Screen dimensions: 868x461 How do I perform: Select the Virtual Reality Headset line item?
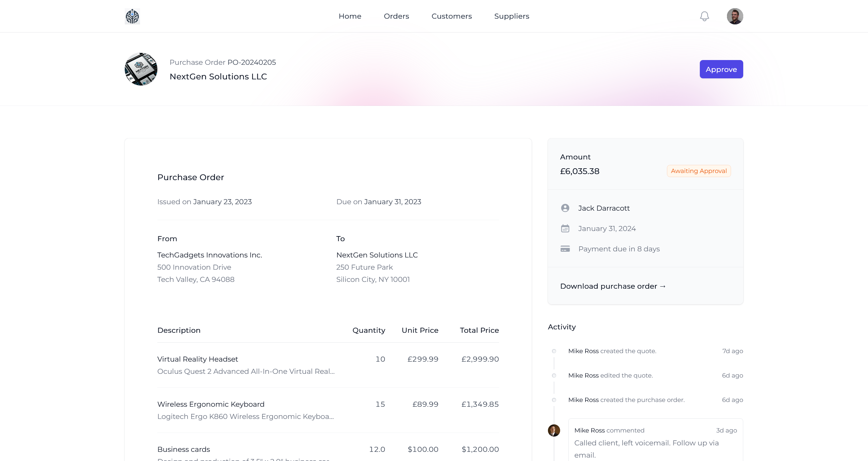(198, 359)
